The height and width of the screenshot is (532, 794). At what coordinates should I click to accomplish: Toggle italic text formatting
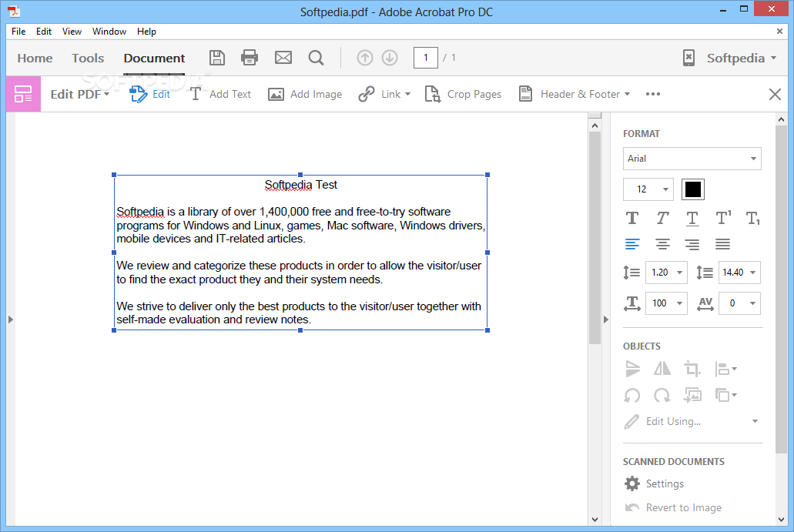tap(662, 218)
